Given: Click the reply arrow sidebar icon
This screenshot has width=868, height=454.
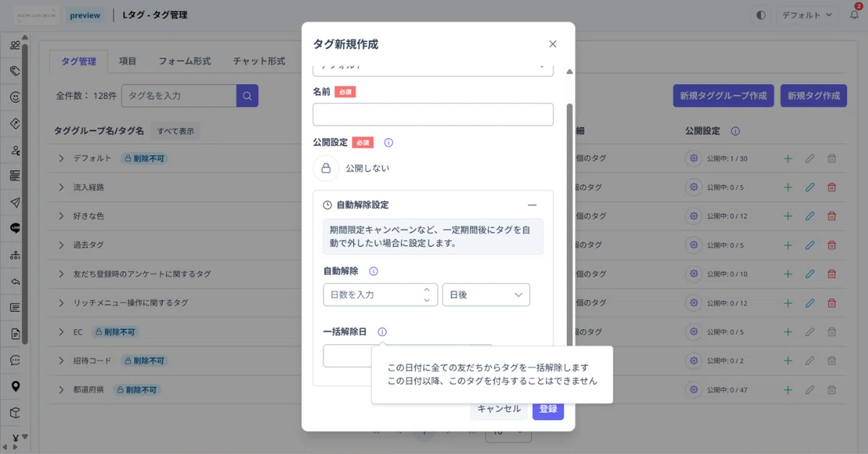Looking at the screenshot, I should coord(15,281).
